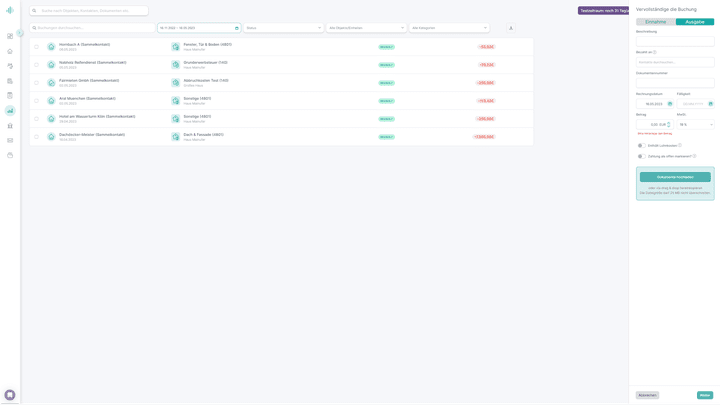Screen dimensions: 720x405
Task: Switch to the Einnahme tab
Action: [655, 21]
